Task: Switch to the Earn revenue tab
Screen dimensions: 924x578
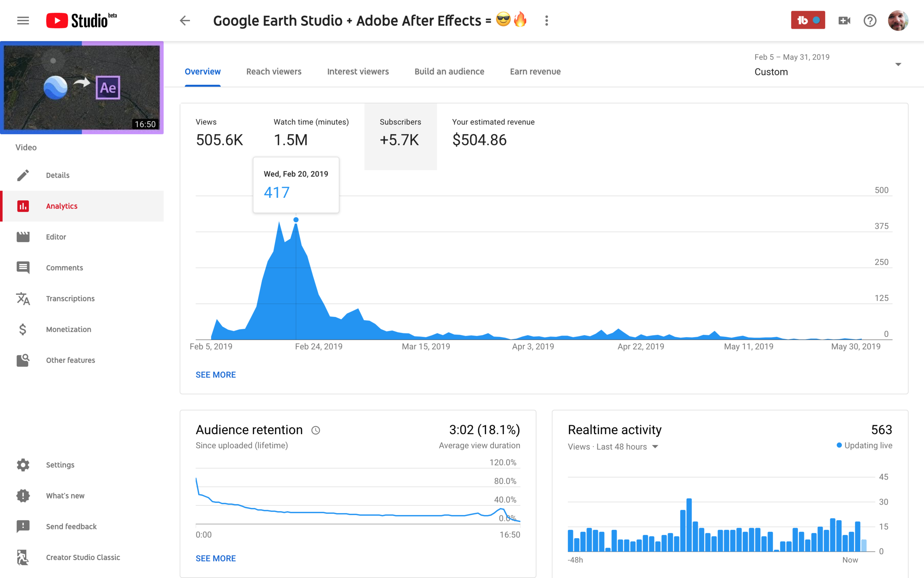Action: 535,71
